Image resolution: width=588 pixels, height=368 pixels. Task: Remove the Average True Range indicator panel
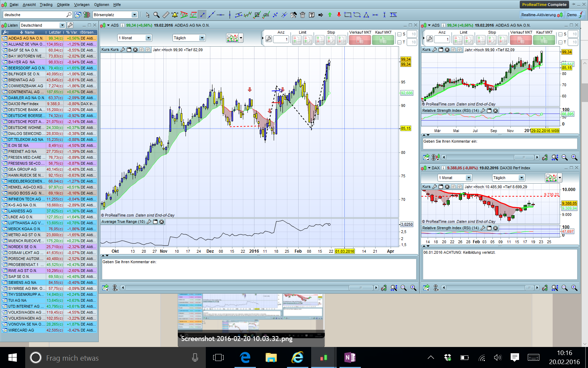162,222
